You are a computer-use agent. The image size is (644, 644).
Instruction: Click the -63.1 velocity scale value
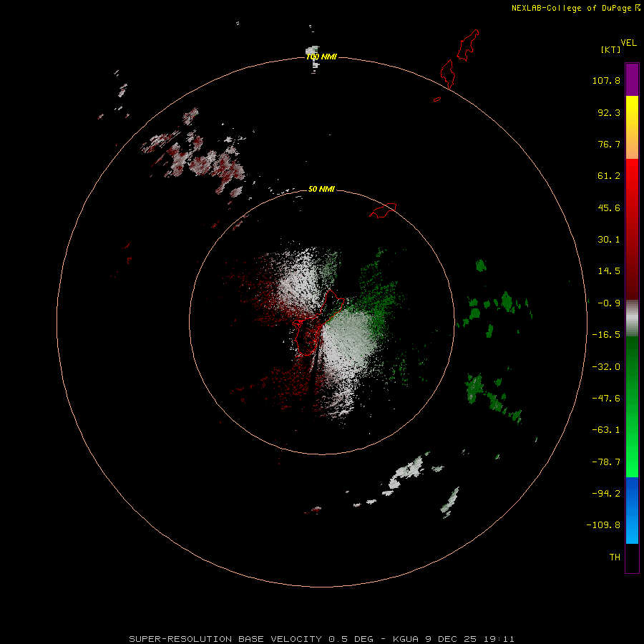click(606, 430)
